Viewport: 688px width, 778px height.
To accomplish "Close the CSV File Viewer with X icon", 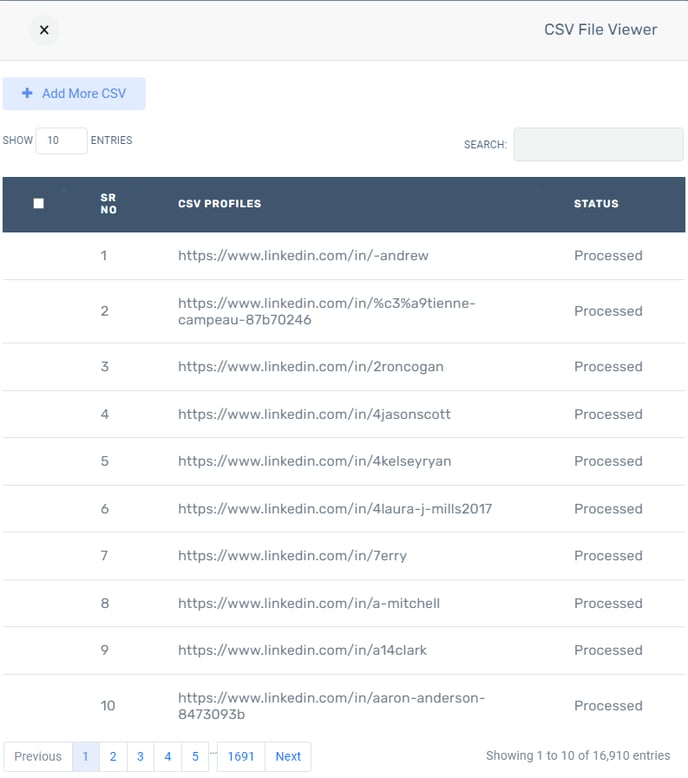I will click(44, 30).
